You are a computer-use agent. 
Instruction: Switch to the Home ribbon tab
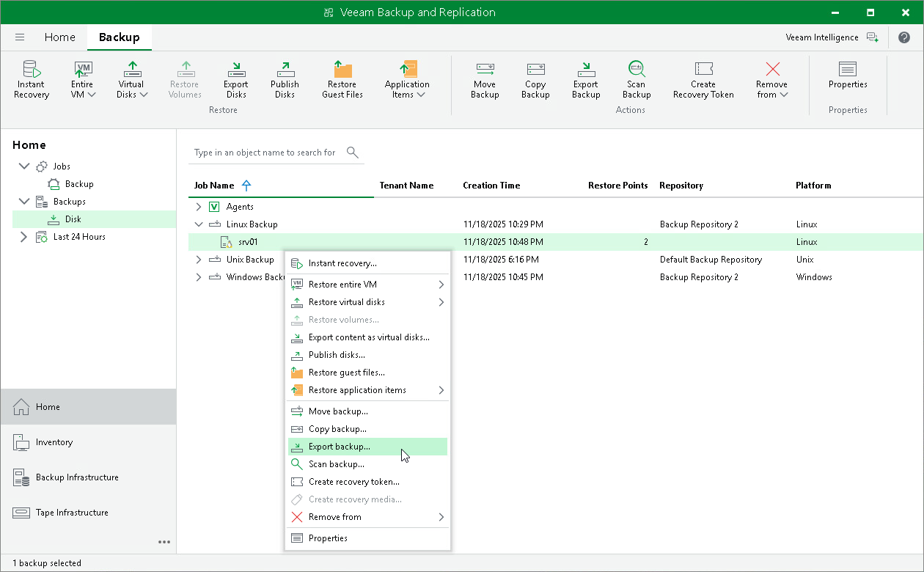[60, 37]
